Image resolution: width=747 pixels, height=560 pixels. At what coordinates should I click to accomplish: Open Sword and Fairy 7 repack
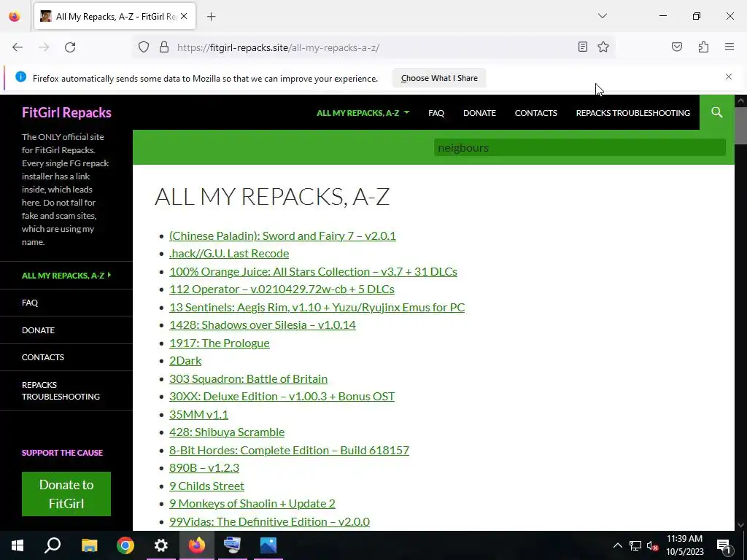pos(282,236)
